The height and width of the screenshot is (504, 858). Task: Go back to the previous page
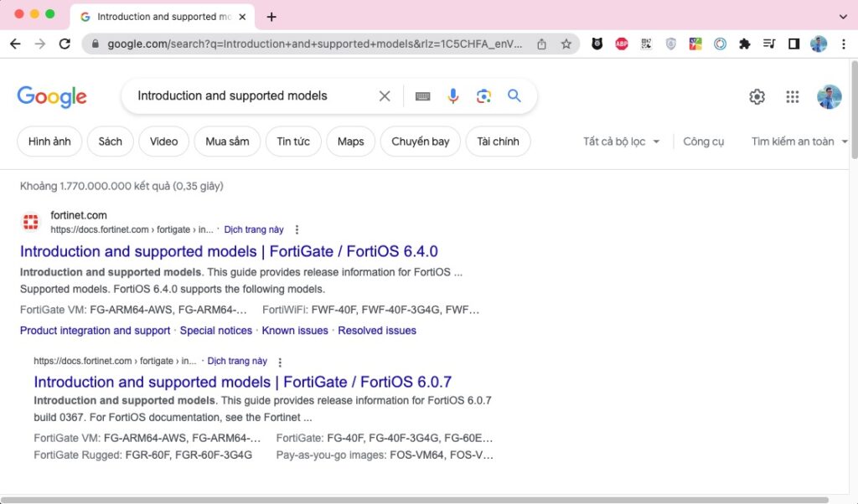coord(15,44)
